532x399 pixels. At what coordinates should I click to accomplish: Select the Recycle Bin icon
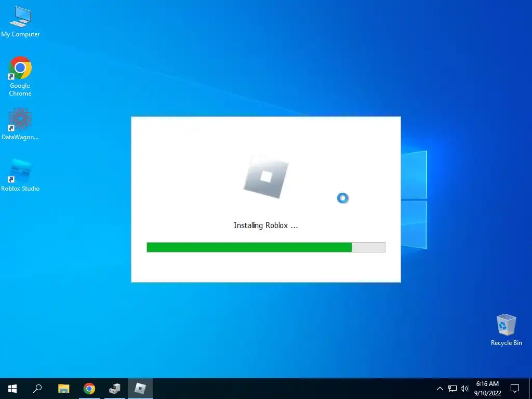pyautogui.click(x=506, y=330)
